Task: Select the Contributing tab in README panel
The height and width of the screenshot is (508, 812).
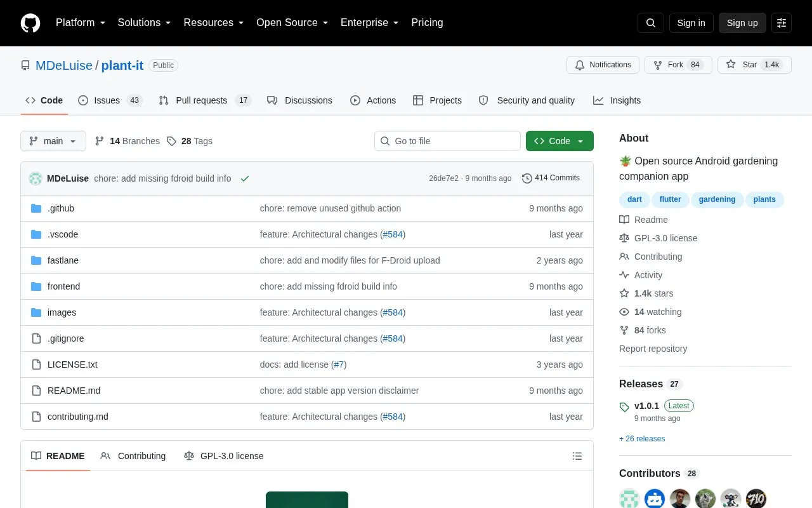Action: (x=133, y=456)
